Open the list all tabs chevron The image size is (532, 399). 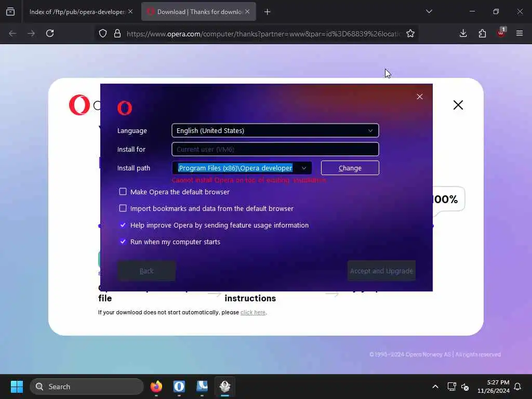click(429, 11)
